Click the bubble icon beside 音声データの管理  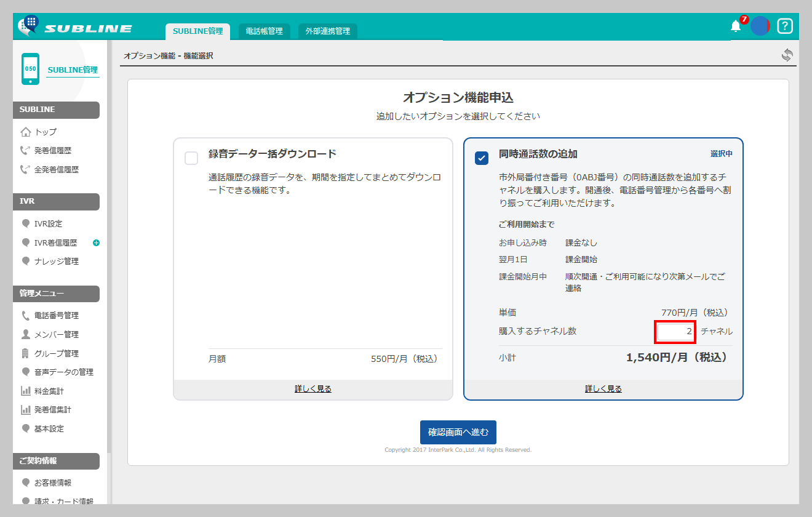[x=25, y=372]
